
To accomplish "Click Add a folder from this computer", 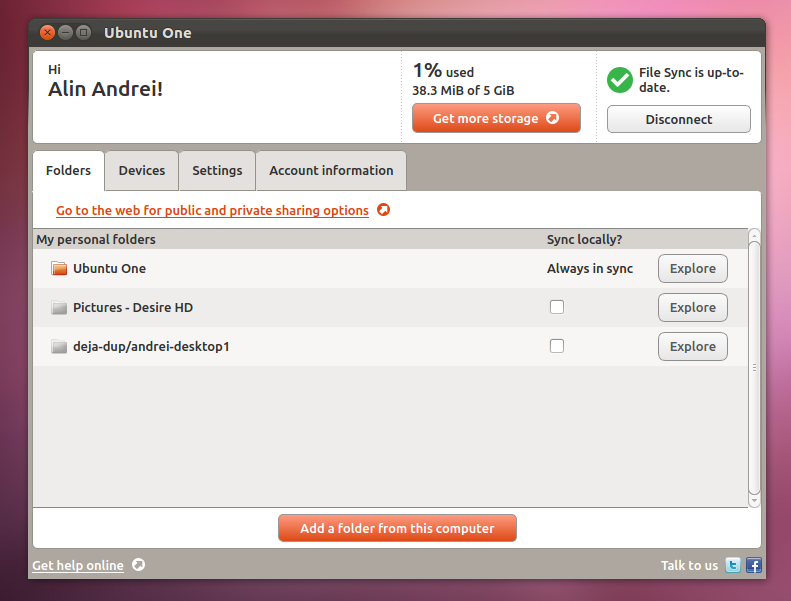I will click(397, 528).
